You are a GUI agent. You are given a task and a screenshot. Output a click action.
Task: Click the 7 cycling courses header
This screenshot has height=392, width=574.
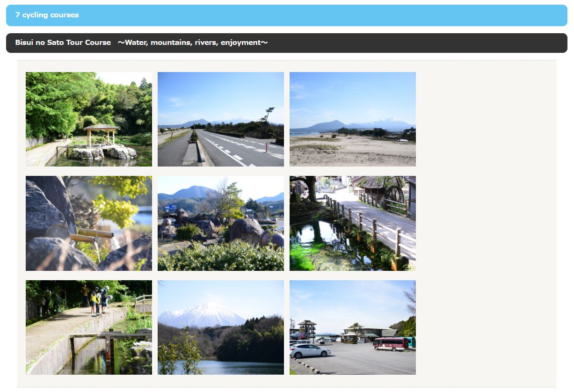(287, 15)
